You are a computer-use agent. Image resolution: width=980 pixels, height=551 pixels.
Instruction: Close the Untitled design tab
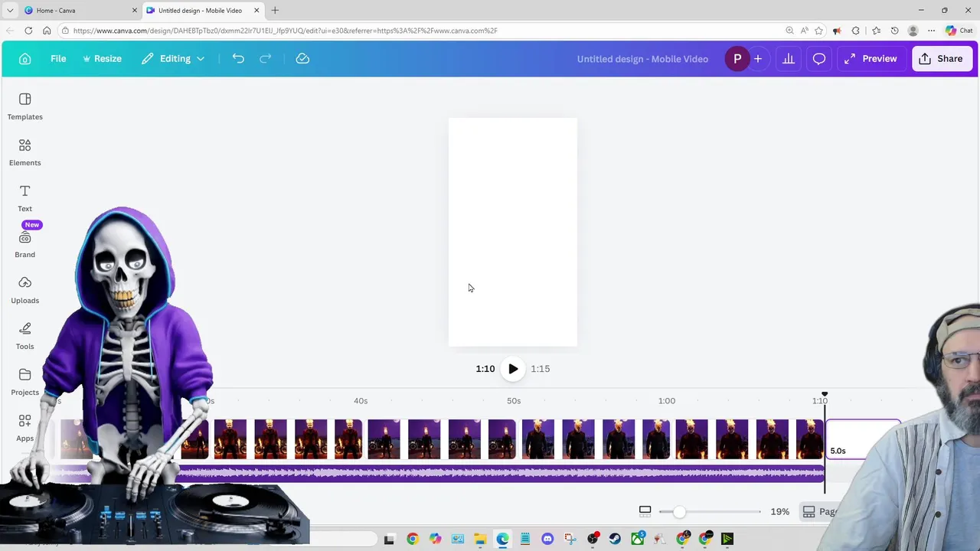point(256,11)
